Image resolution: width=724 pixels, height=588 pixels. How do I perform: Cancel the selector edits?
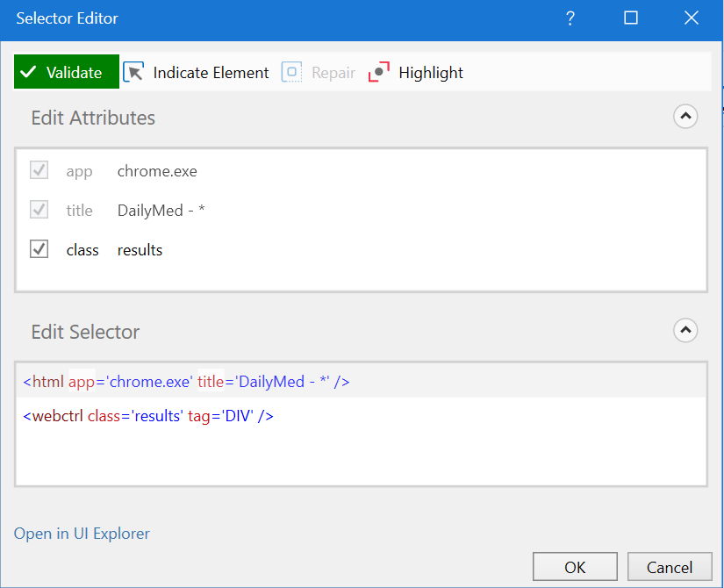pos(670,566)
